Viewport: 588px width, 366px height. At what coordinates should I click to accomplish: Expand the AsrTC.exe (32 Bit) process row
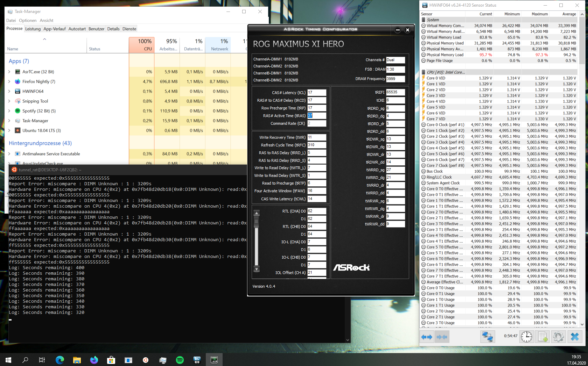(x=9, y=72)
